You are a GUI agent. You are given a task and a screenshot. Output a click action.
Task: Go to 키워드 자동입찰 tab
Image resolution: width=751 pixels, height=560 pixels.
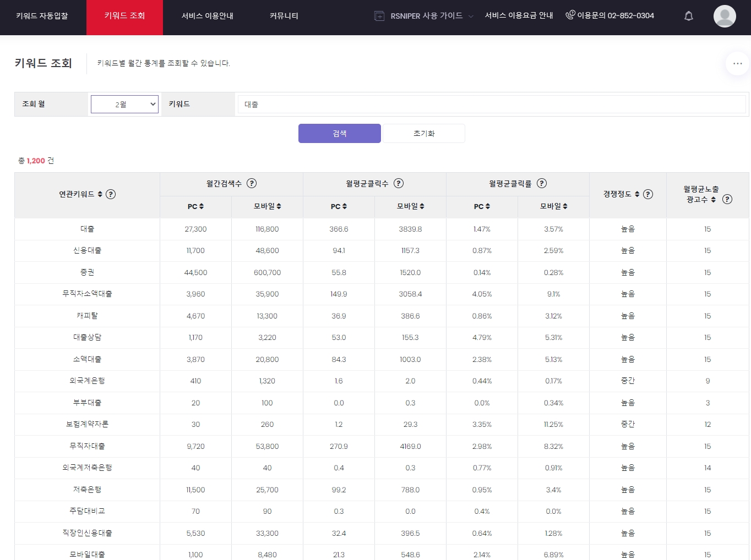coord(42,16)
